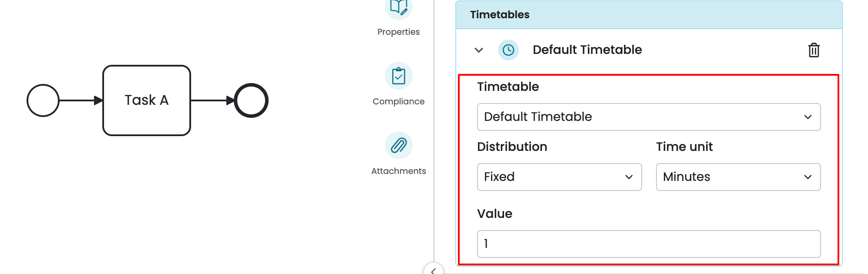Click the Compliance label in sidebar

(x=398, y=101)
